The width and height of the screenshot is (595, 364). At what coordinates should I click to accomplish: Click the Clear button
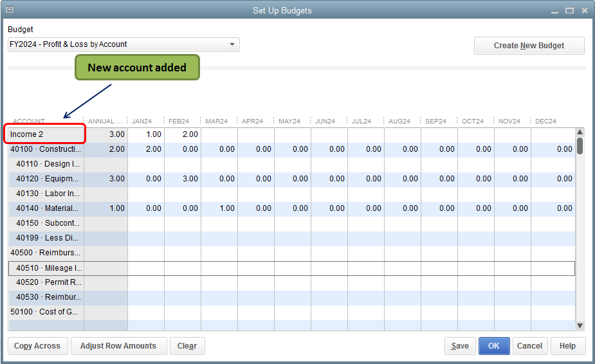pos(187,346)
